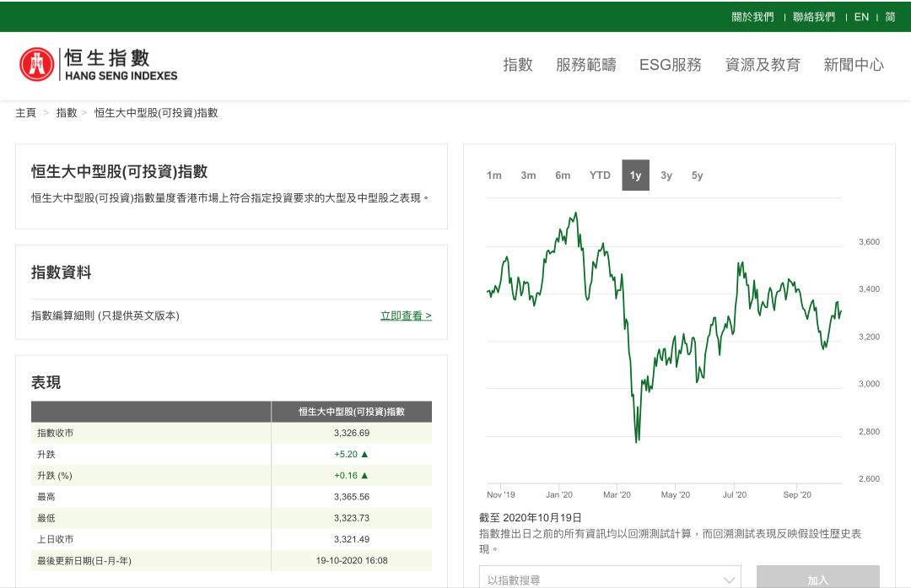
Task: Open the 服務範疇 navigation menu
Action: [x=586, y=65]
